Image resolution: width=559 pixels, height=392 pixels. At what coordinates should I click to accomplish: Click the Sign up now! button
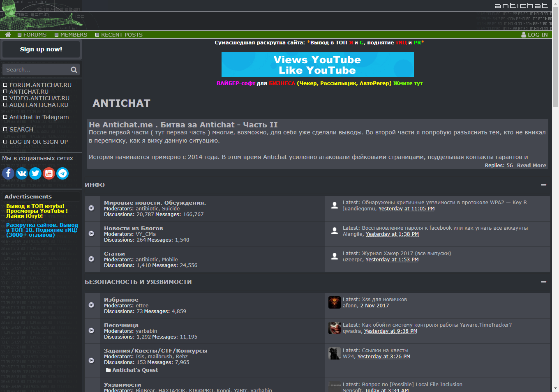click(41, 50)
